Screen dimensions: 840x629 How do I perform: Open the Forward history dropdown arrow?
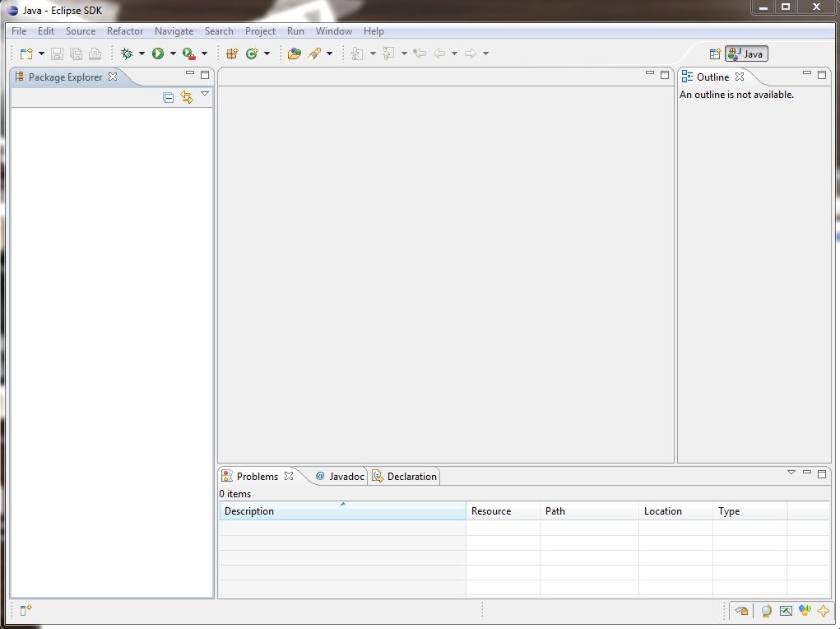pyautogui.click(x=486, y=54)
